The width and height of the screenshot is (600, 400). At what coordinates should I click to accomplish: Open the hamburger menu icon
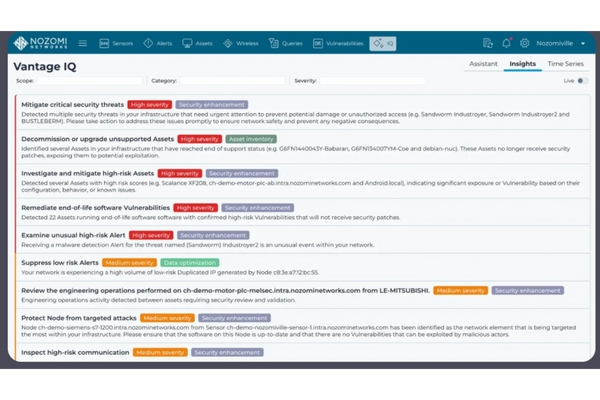(x=83, y=44)
